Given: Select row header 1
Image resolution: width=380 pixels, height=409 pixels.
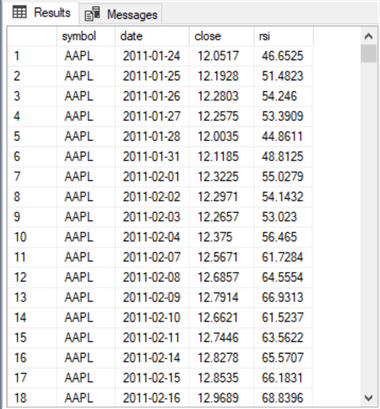Looking at the screenshot, I should click(x=32, y=56).
